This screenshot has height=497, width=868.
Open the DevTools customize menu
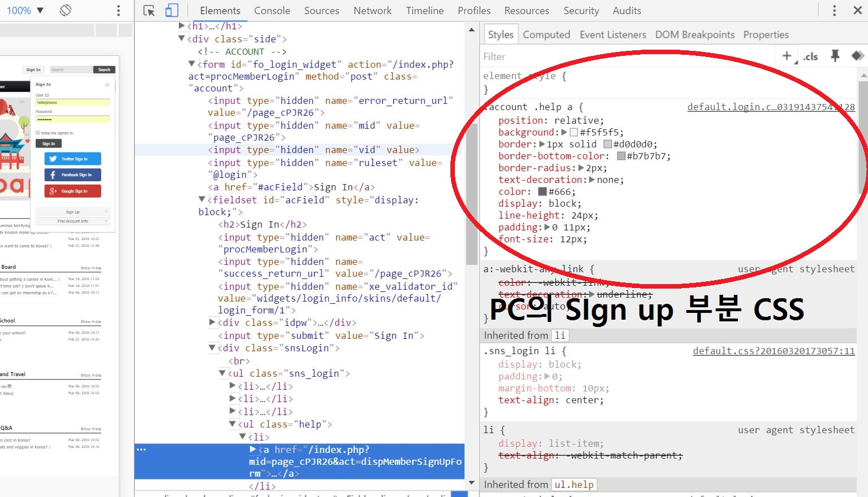pyautogui.click(x=834, y=11)
